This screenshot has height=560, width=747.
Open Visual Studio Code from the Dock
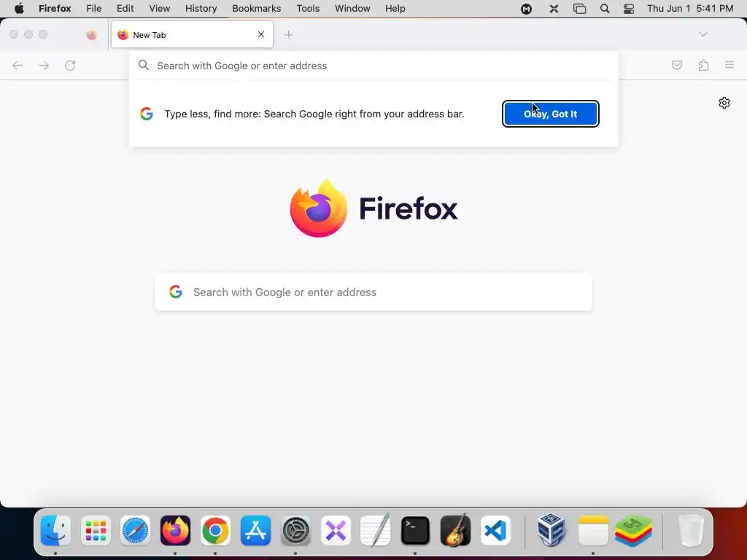point(495,530)
